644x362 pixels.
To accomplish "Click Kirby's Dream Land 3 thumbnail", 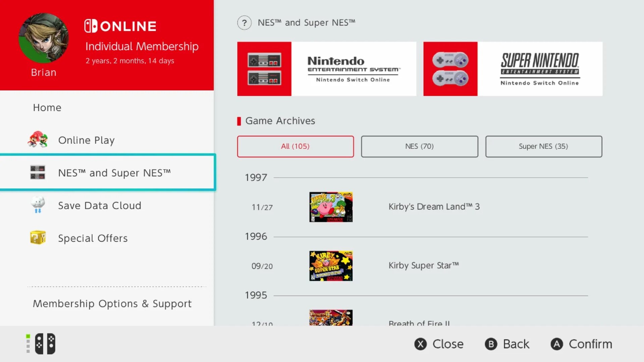I will (331, 206).
